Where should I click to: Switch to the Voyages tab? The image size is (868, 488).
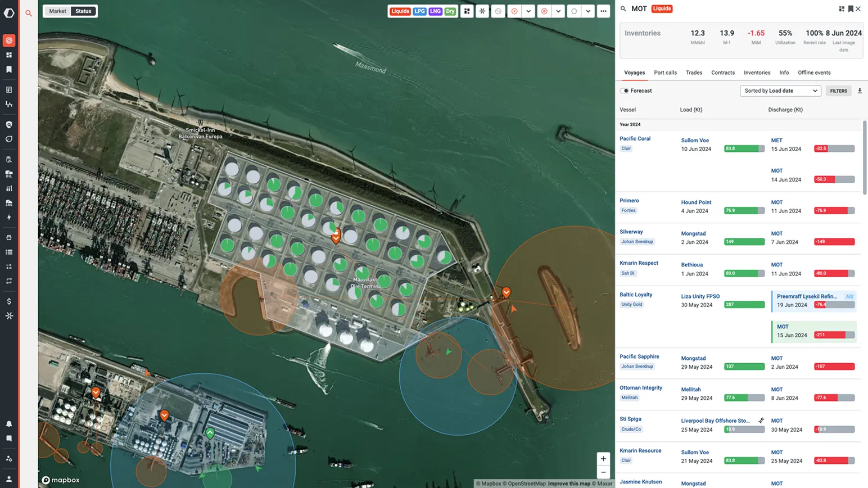click(634, 73)
